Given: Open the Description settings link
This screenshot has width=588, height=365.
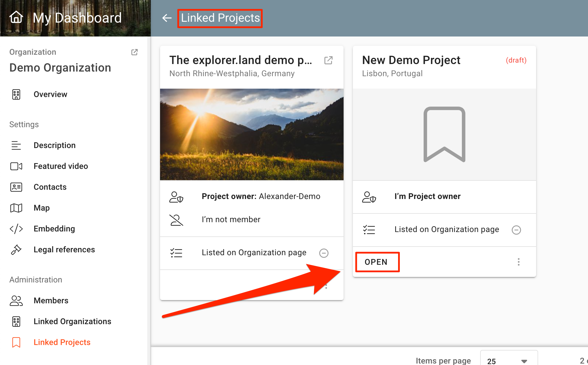Looking at the screenshot, I should pos(55,145).
